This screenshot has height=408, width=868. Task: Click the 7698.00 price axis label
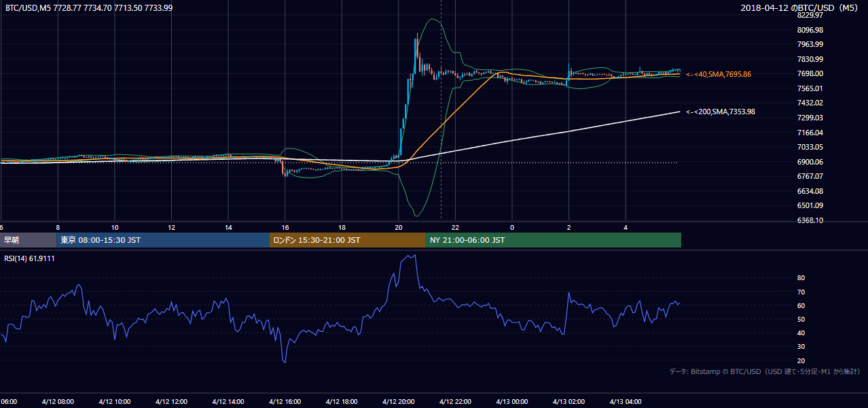coord(810,74)
